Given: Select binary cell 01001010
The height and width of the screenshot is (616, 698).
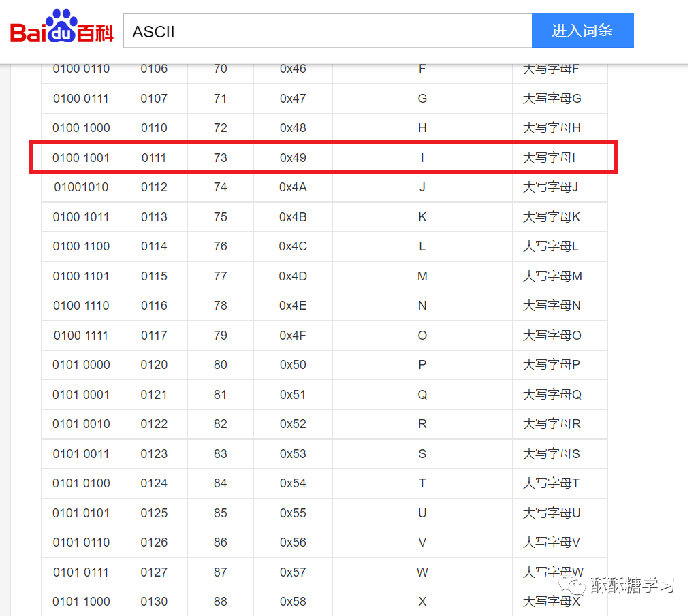Looking at the screenshot, I should [81, 187].
